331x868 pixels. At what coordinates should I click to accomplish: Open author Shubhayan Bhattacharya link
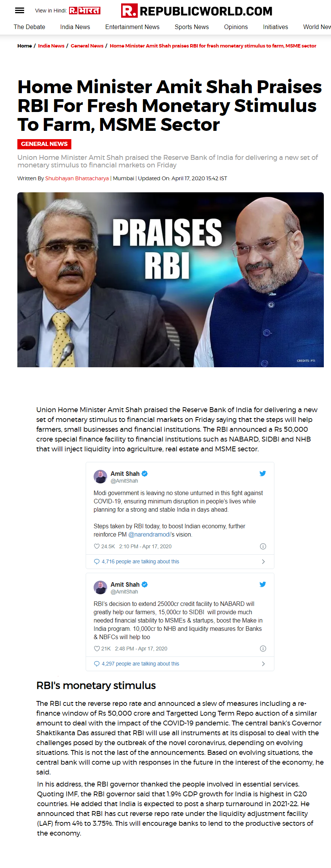tap(77, 178)
